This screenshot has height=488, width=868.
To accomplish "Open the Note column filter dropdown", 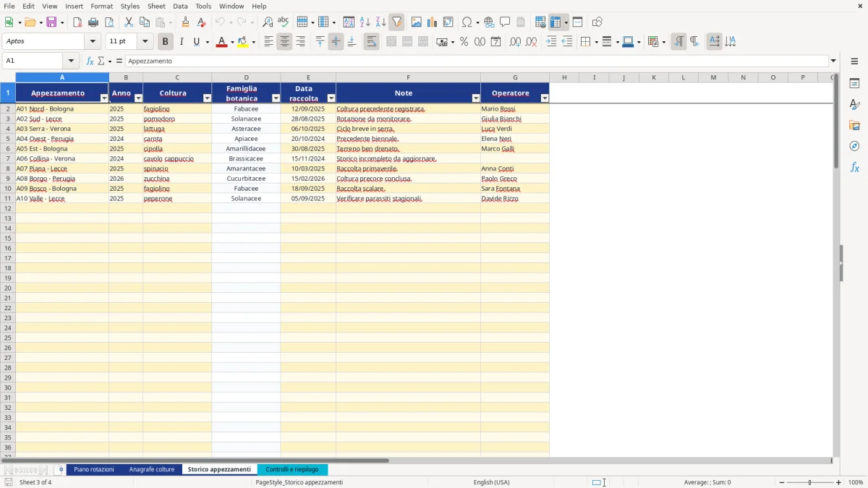I will 476,98.
